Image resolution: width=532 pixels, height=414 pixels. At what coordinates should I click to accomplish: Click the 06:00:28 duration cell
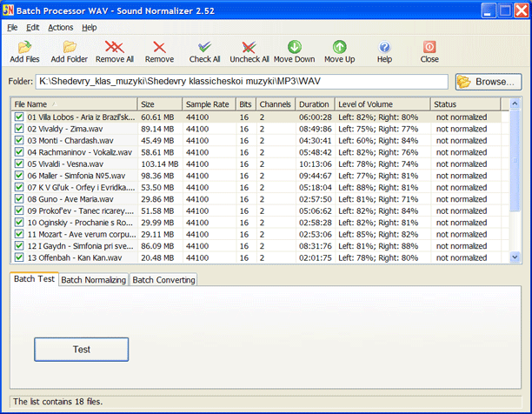316,117
